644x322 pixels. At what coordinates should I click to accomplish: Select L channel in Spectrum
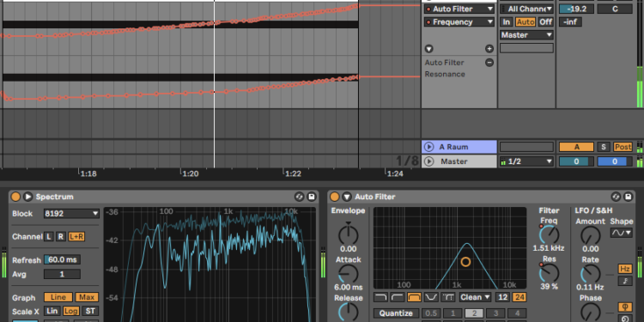click(x=49, y=237)
